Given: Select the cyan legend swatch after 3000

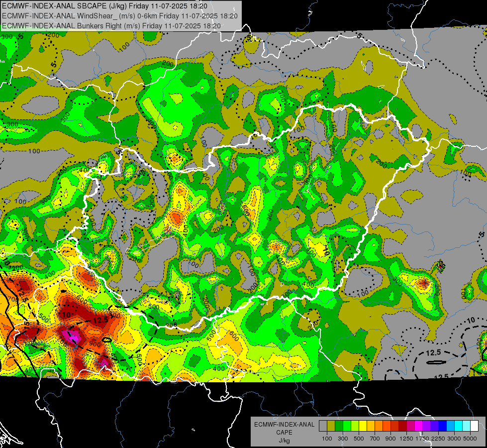Looking at the screenshot, I should [459, 426].
